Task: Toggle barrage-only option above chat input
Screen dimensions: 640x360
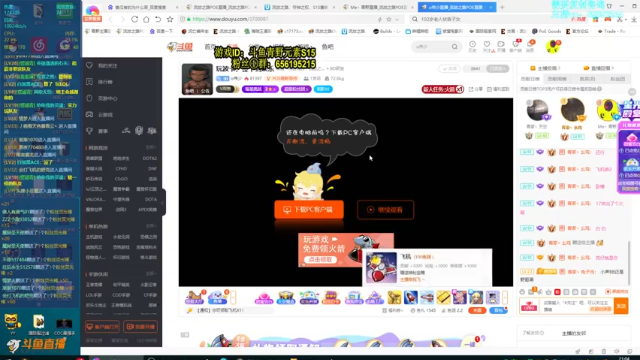Action: tap(618, 292)
